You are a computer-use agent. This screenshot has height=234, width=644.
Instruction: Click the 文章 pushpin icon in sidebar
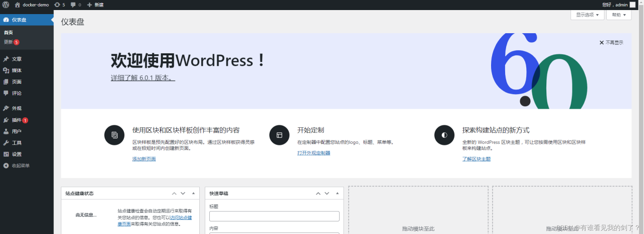tap(6, 59)
